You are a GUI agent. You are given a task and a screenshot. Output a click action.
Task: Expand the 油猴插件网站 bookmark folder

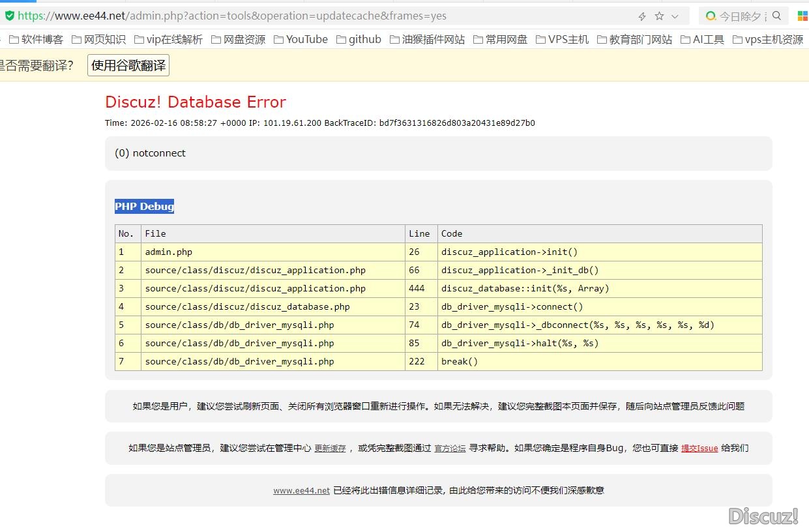click(427, 39)
